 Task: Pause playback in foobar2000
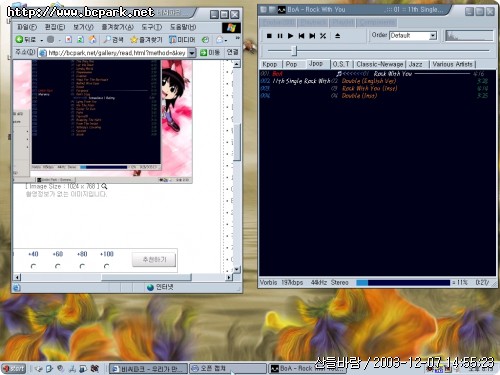click(x=280, y=36)
